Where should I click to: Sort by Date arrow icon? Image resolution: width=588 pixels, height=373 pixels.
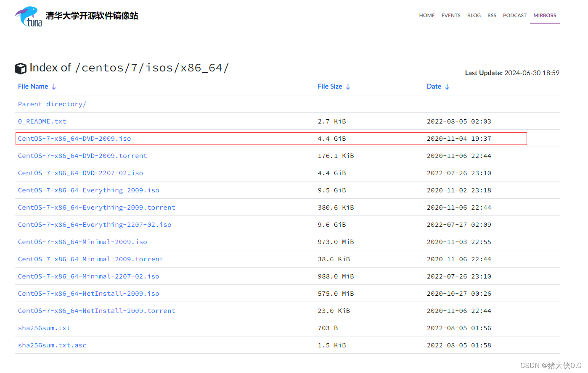tap(447, 87)
